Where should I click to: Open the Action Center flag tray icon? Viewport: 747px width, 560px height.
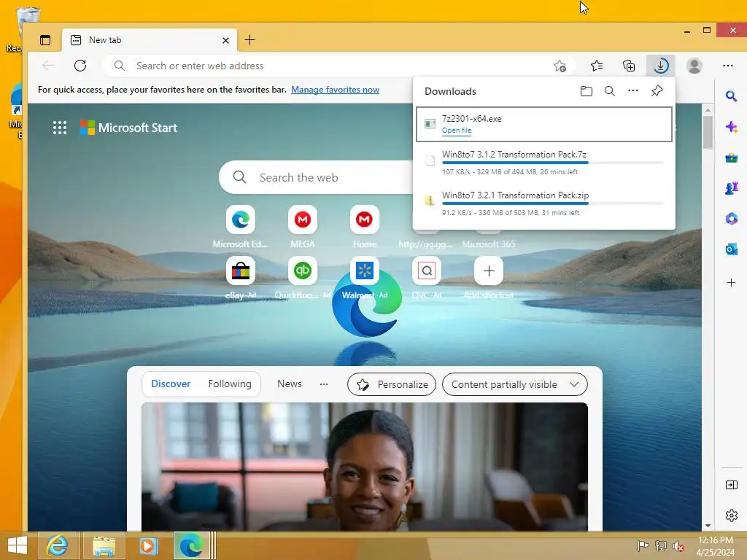[643, 546]
